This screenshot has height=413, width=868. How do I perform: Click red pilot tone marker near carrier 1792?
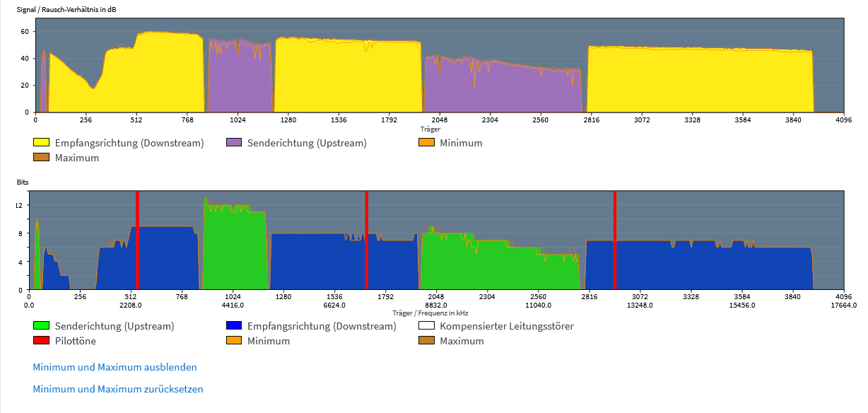[x=367, y=240]
